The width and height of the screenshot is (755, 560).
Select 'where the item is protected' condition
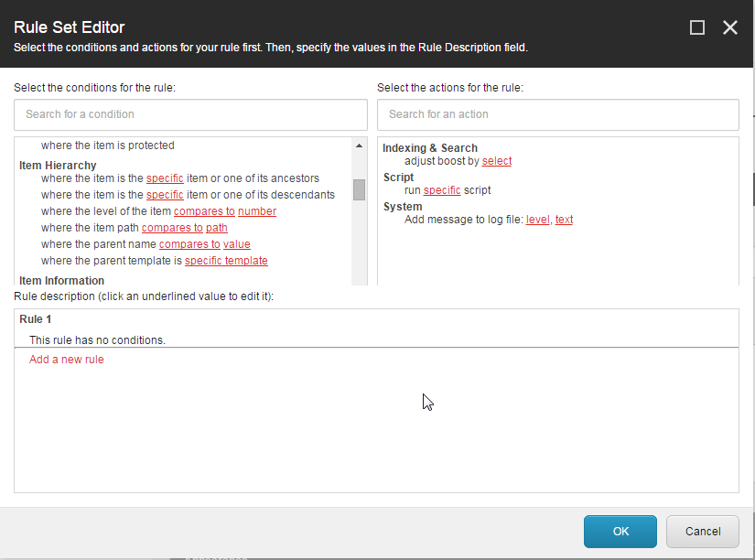point(107,145)
